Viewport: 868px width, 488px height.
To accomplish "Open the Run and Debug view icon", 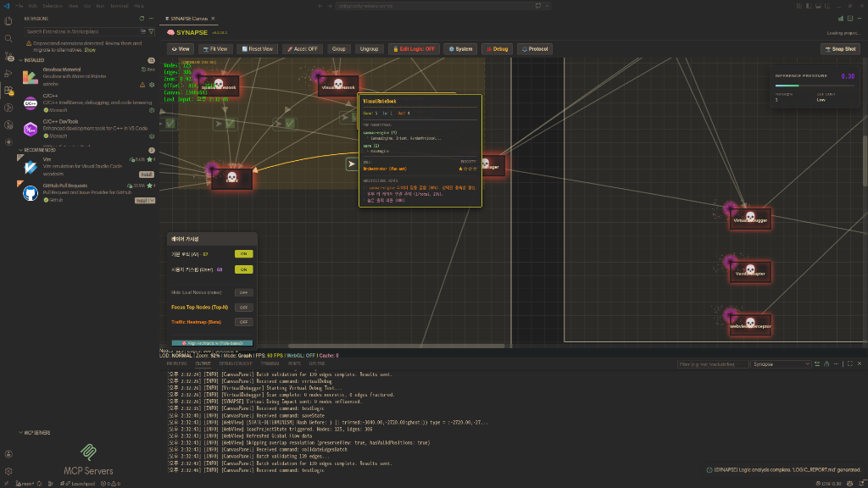I will (x=8, y=74).
